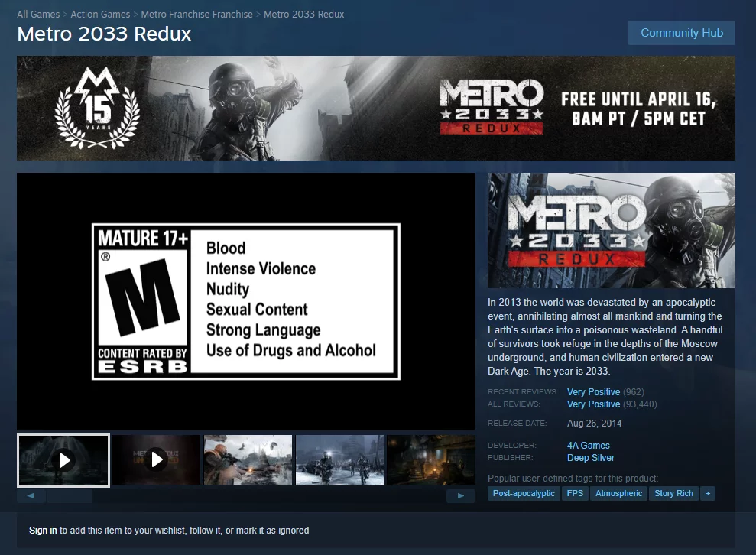The height and width of the screenshot is (555, 756).
Task: Open Action Games breadcrumb
Action: [100, 14]
